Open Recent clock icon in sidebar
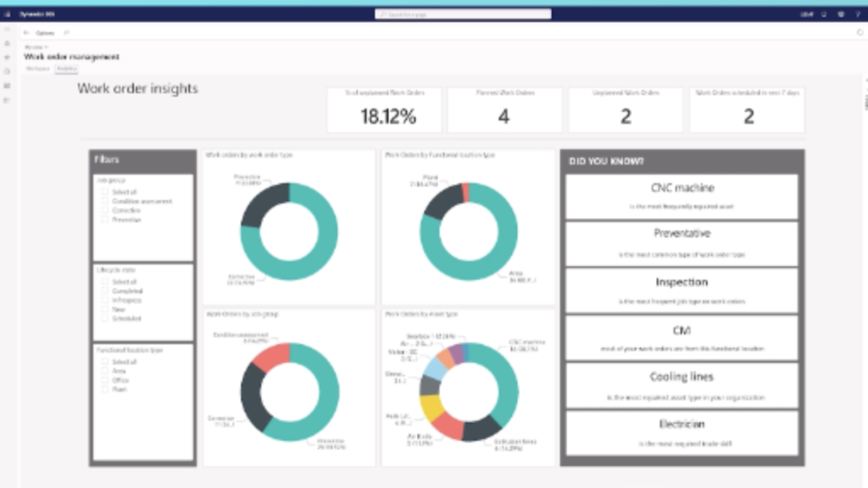Image resolution: width=868 pixels, height=488 pixels. (8, 71)
